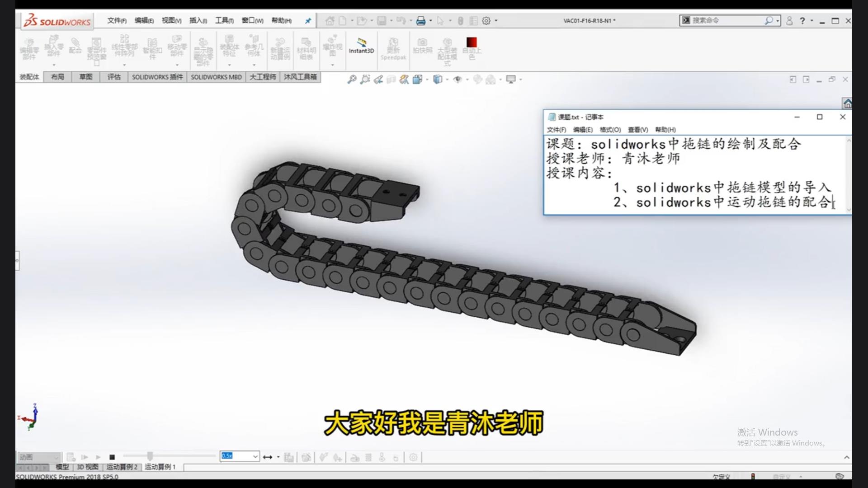Select the Mate (配合) tool
Image resolution: width=868 pixels, height=488 pixels.
click(75, 46)
